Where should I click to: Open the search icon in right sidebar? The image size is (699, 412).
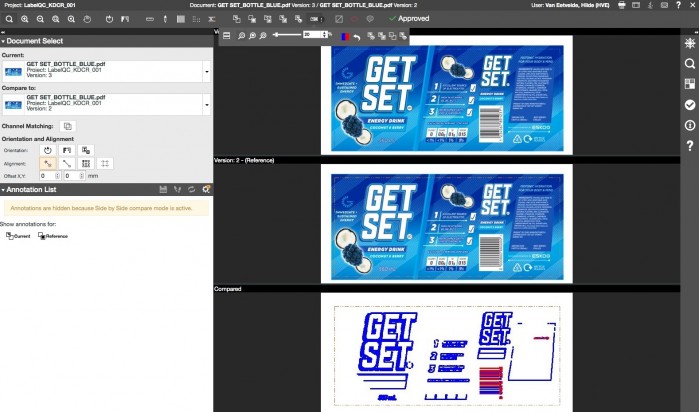690,63
